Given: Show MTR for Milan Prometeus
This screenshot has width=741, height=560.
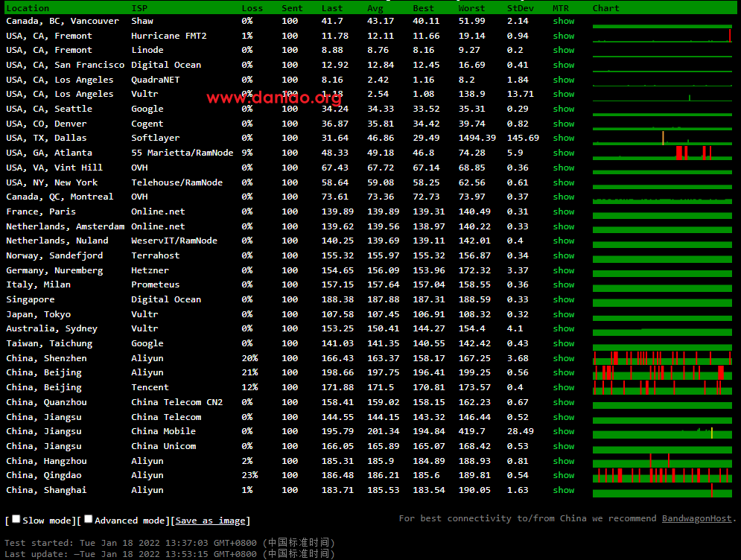Looking at the screenshot, I should click(x=564, y=284).
